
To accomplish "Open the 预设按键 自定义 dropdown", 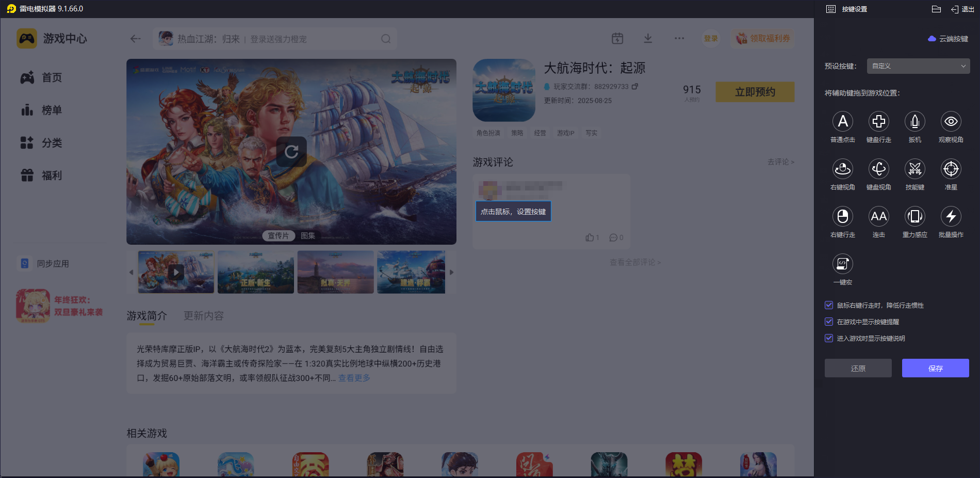I will coord(918,66).
